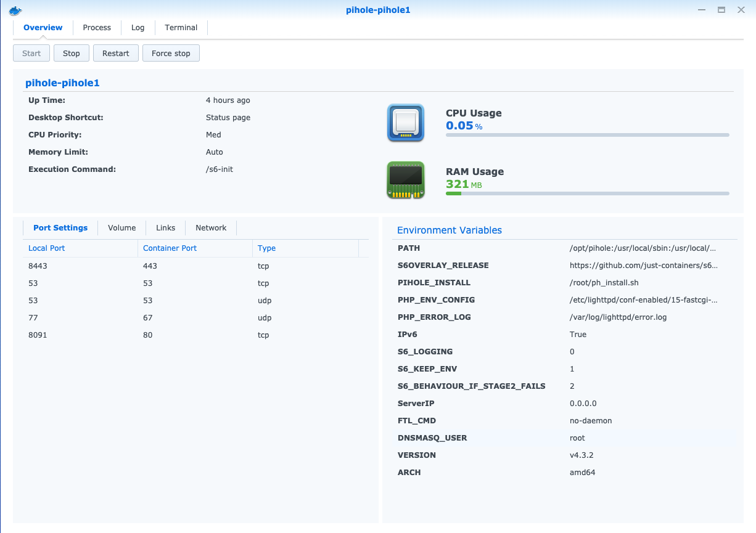The height and width of the screenshot is (533, 756).
Task: Minimize the pihole-pihole1 window
Action: click(x=702, y=10)
